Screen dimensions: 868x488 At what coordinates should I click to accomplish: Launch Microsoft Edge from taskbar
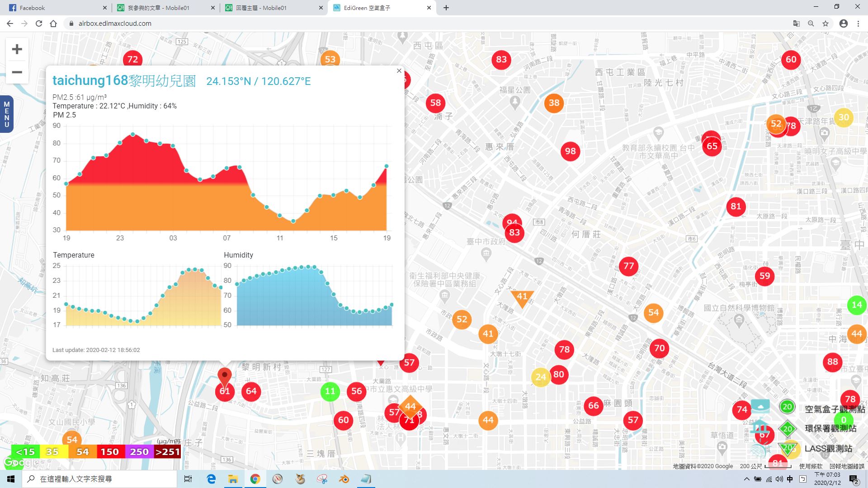click(211, 479)
